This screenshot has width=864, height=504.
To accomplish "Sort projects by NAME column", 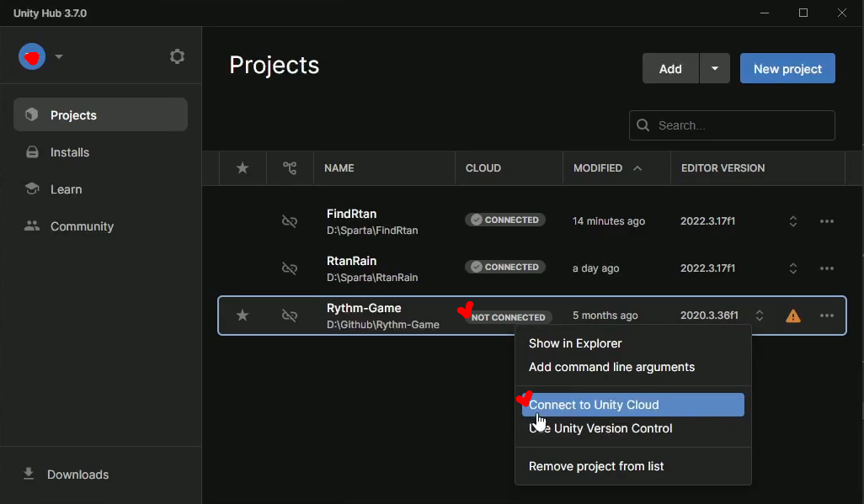I will (339, 168).
